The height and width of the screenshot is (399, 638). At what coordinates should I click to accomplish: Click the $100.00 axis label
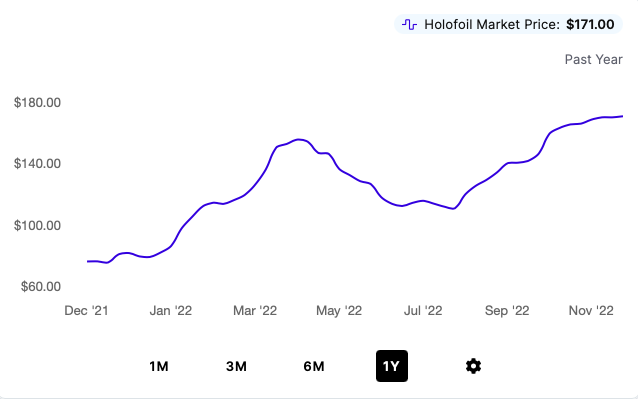pos(37,225)
